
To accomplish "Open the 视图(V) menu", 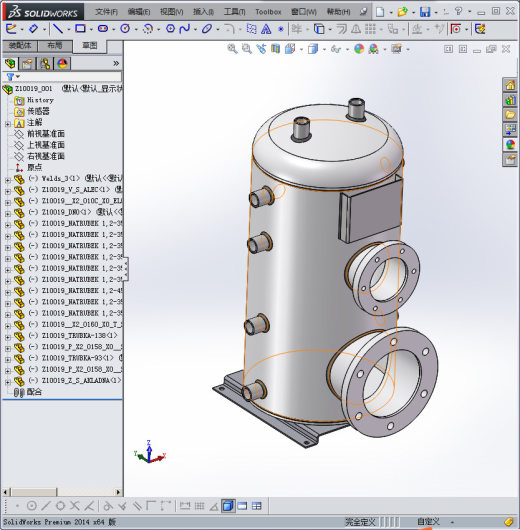I will pyautogui.click(x=171, y=12).
